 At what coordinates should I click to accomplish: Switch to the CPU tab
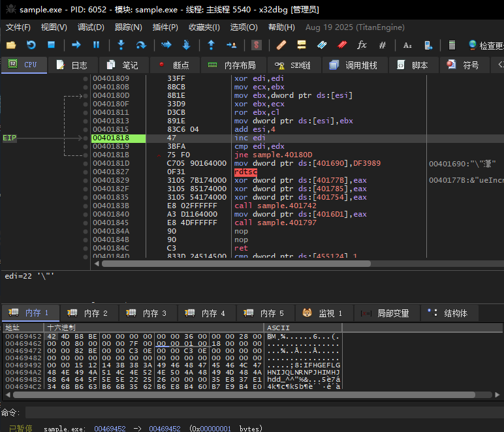(24, 65)
